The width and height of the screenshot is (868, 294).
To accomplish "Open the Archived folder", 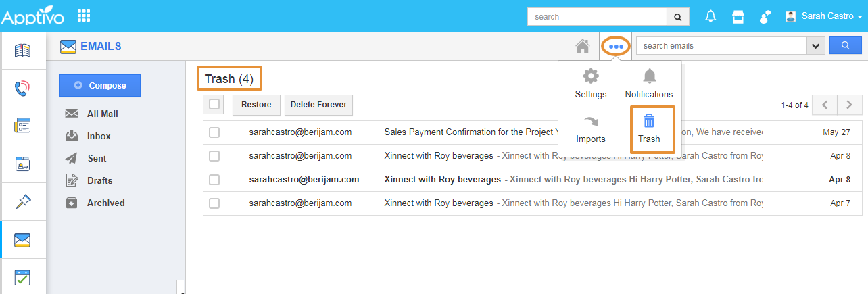I will tap(105, 203).
